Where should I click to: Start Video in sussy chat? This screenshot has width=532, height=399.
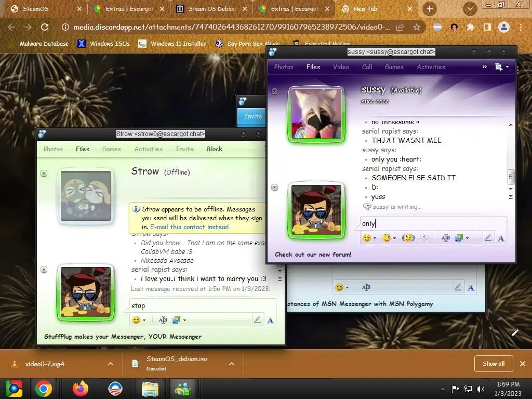coord(341,67)
